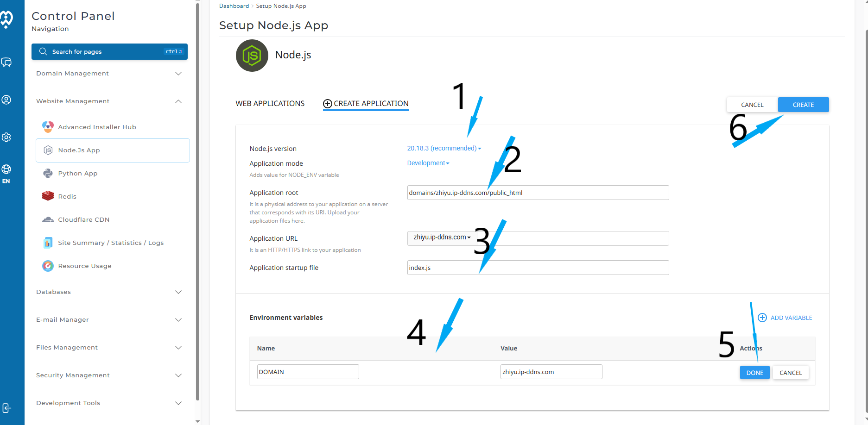
Task: Click the Application startup file field
Action: [x=538, y=268]
